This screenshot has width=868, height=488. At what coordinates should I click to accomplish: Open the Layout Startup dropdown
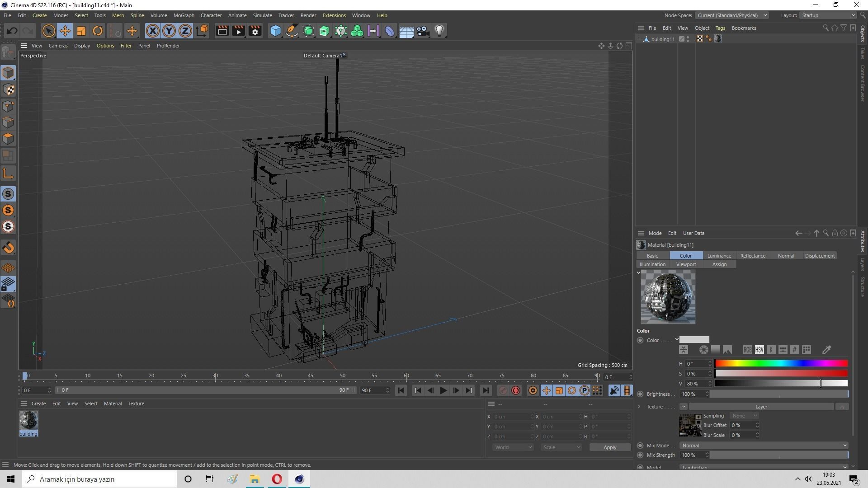click(x=828, y=15)
